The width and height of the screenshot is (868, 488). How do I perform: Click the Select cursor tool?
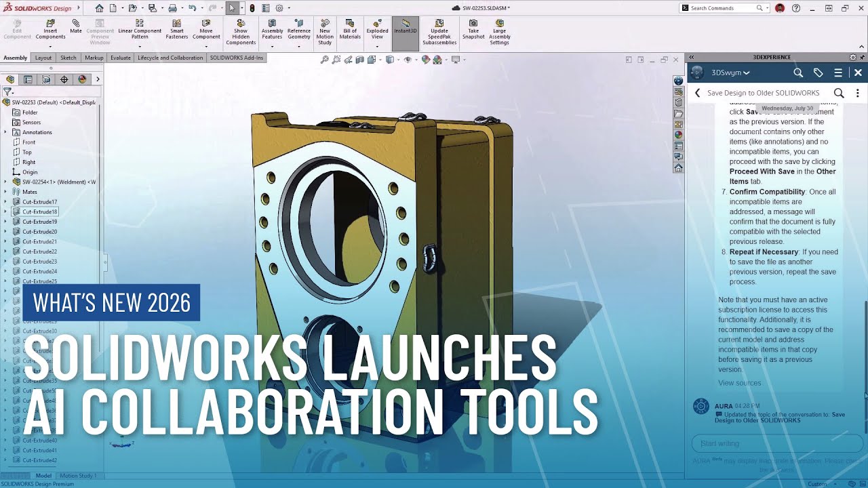click(232, 8)
